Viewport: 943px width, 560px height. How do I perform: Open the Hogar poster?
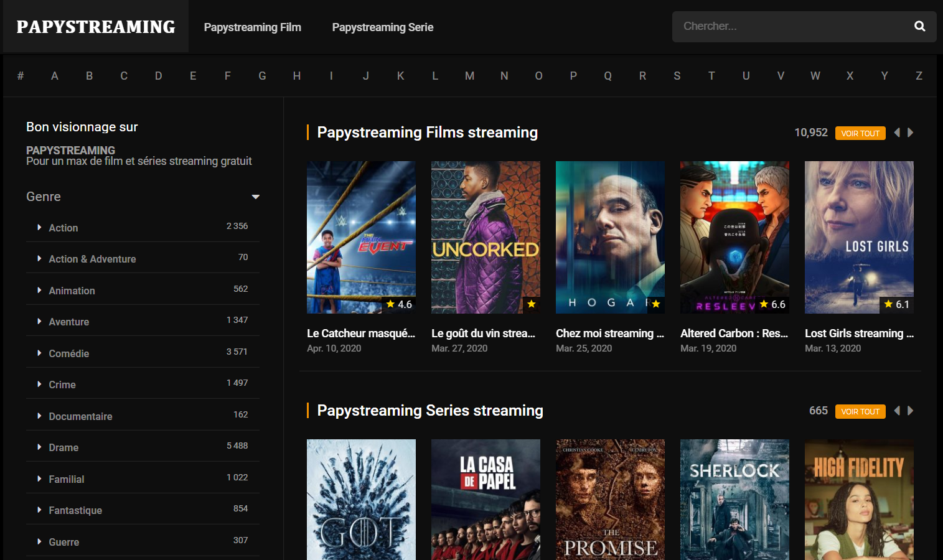click(610, 237)
